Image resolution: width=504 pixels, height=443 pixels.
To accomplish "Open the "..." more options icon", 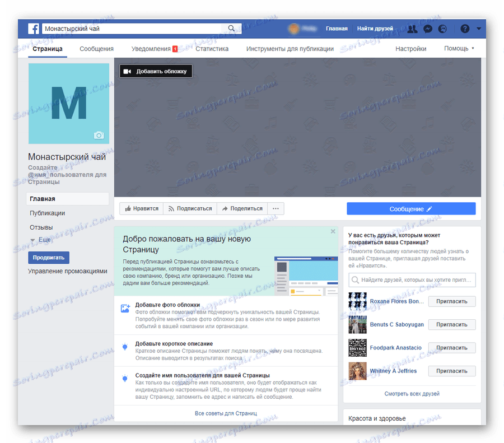I will 275,208.
